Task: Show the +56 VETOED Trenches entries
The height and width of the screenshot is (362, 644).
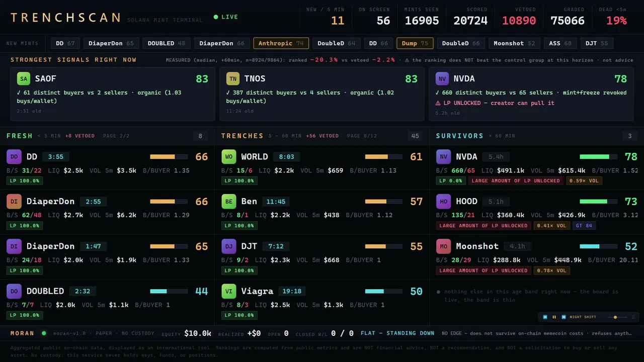Action: [321, 136]
